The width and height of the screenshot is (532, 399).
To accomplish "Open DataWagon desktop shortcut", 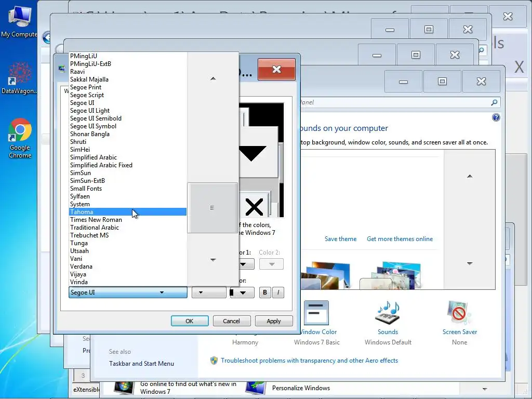I will coord(19,78).
